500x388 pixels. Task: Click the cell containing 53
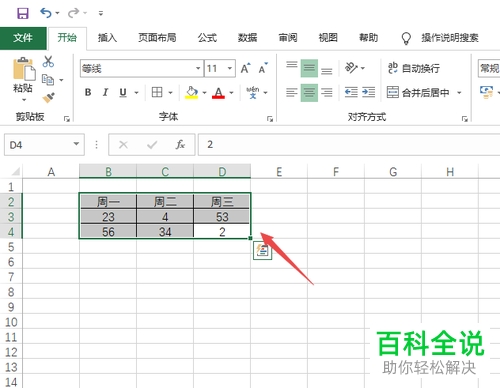[x=222, y=217]
